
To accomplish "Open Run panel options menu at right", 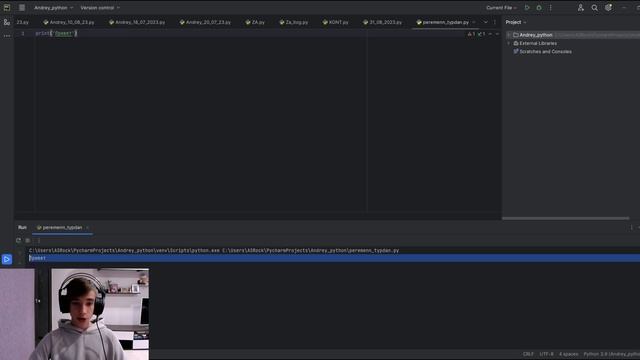I will click(631, 227).
